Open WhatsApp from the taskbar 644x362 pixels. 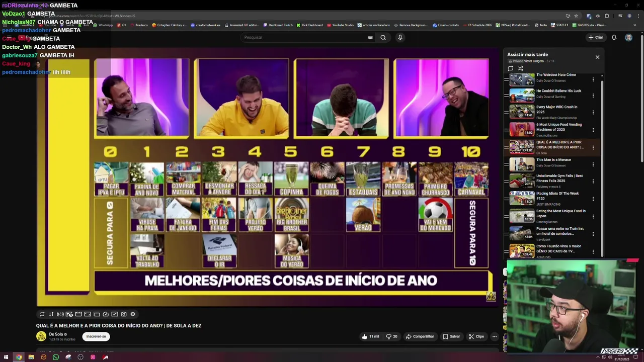pos(55,357)
